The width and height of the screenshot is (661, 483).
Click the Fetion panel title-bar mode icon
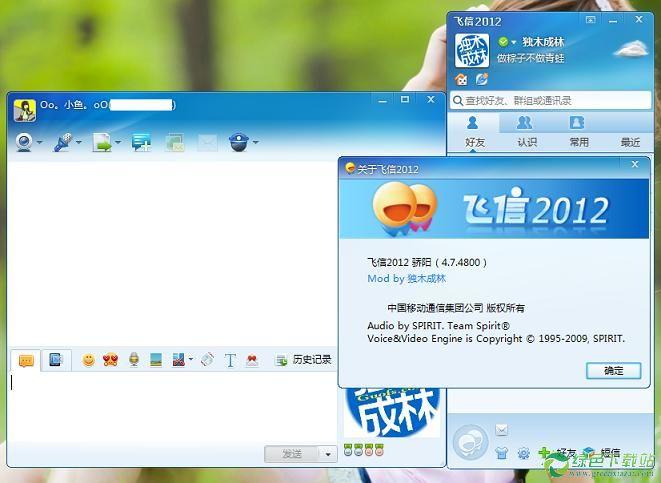(591, 19)
